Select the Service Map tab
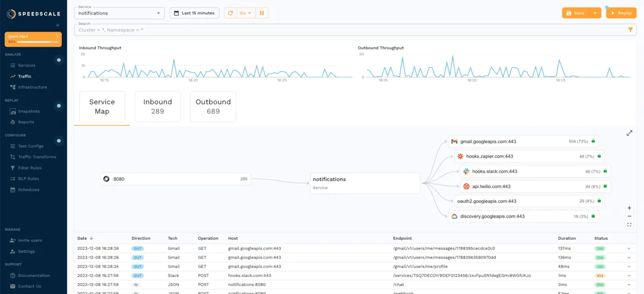This screenshot has height=294, width=644. pos(102,106)
